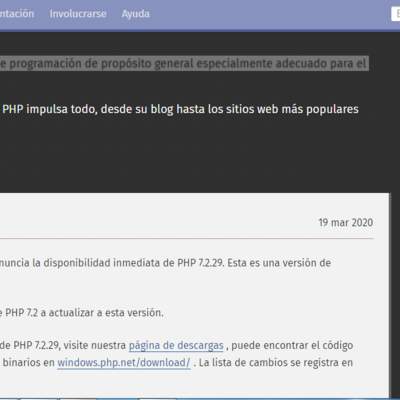Select the '19 mar 2020' date text
Image resolution: width=400 pixels, height=400 pixels.
[346, 222]
